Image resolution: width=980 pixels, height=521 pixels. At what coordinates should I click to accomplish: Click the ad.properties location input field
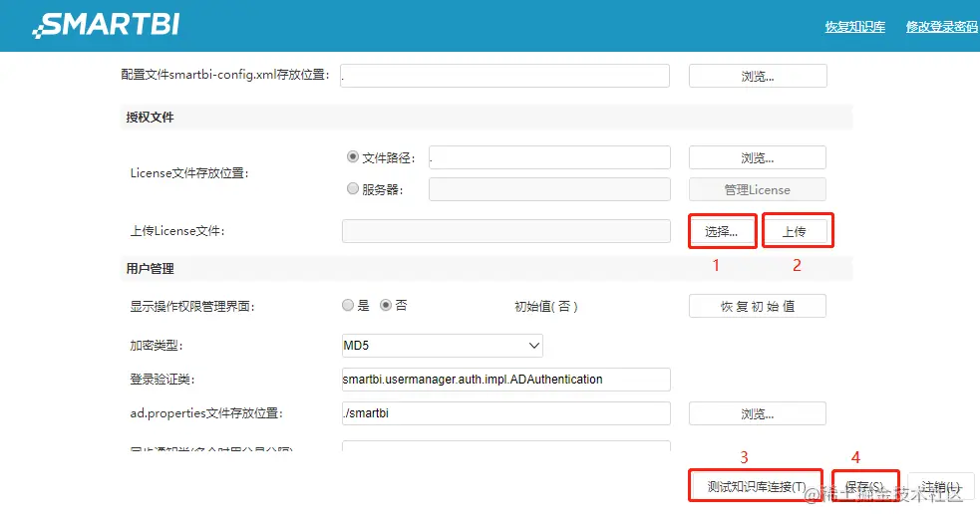point(506,413)
